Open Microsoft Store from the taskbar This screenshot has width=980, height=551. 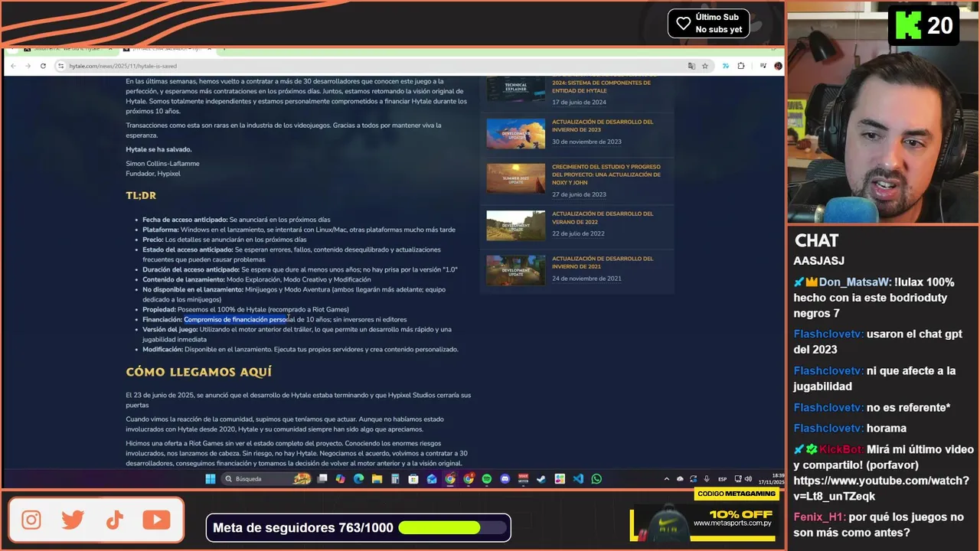(x=413, y=479)
